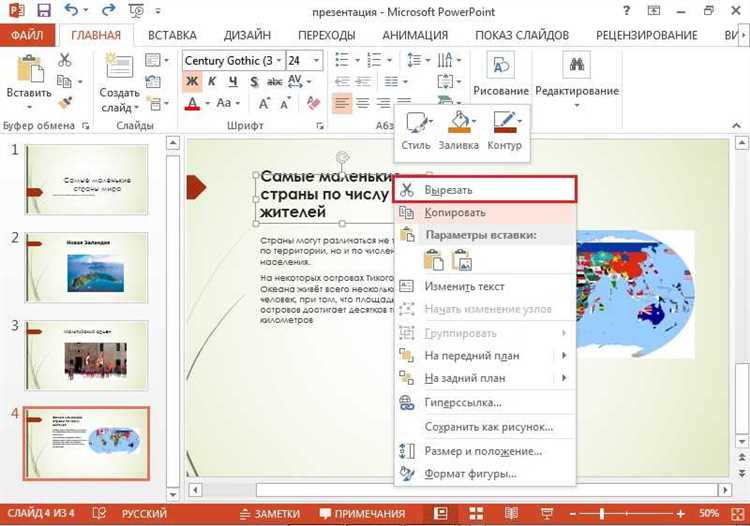Open Заливка fill color in mini toolbar
The width and height of the screenshot is (750, 526).
[x=459, y=130]
